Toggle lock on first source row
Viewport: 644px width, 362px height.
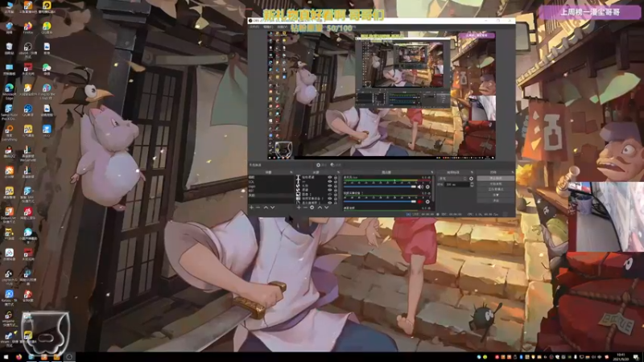[336, 177]
